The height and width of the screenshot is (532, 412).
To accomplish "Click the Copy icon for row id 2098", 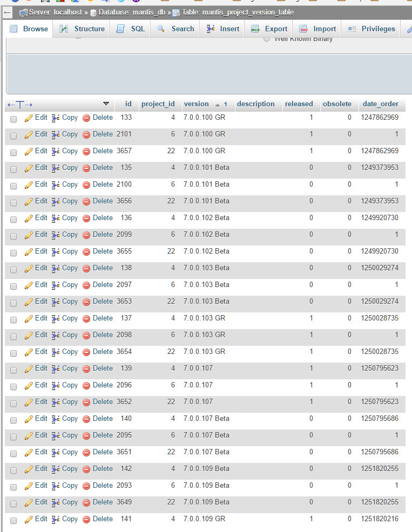I will pyautogui.click(x=56, y=336).
